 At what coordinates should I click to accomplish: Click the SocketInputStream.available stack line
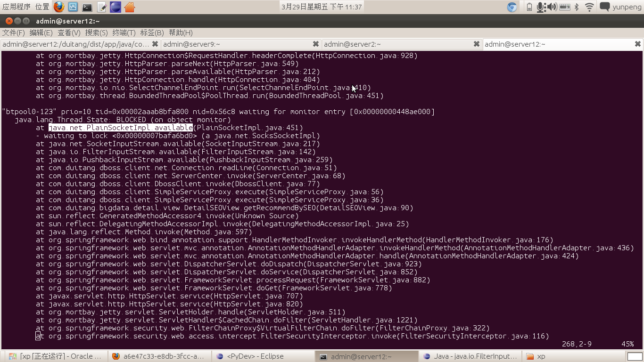pyautogui.click(x=178, y=144)
